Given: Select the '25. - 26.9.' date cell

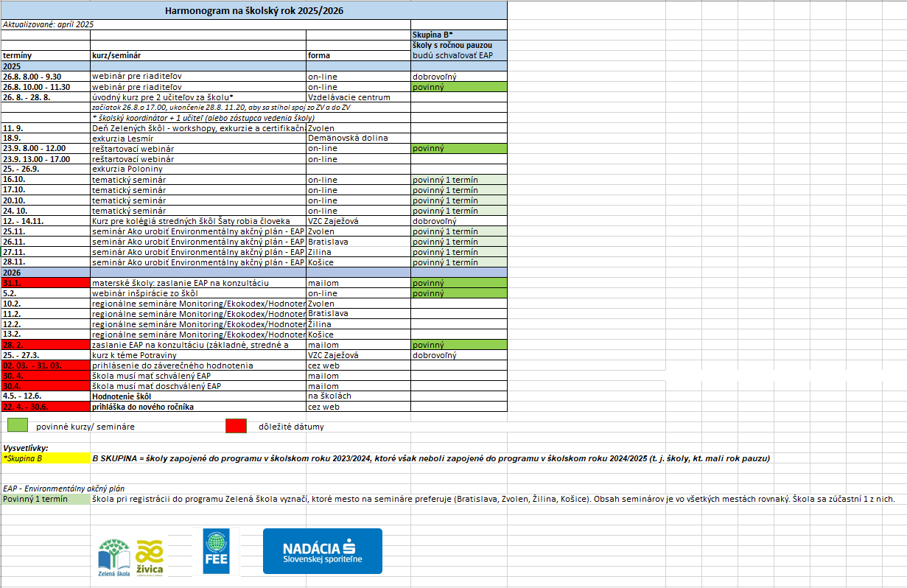Looking at the screenshot, I should (45, 169).
